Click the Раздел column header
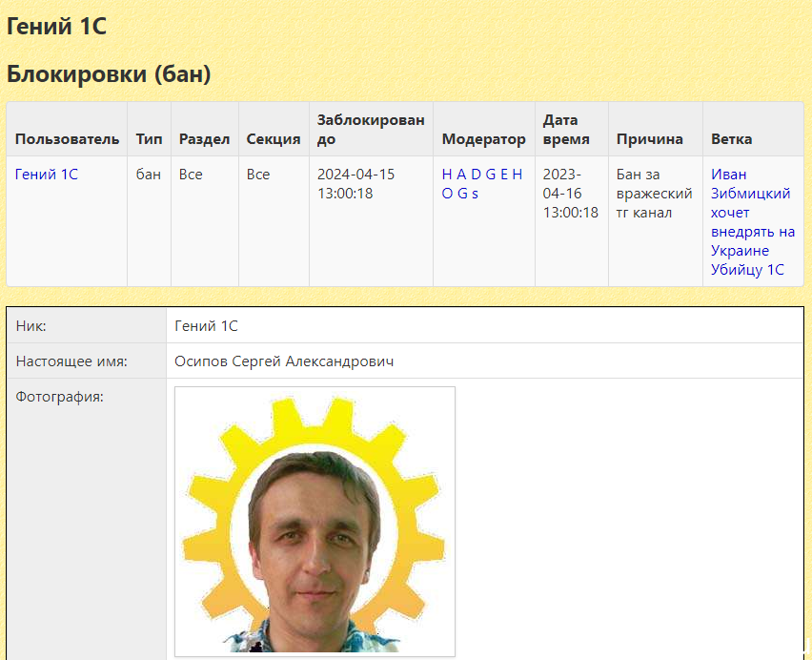The width and height of the screenshot is (812, 660). (x=205, y=139)
